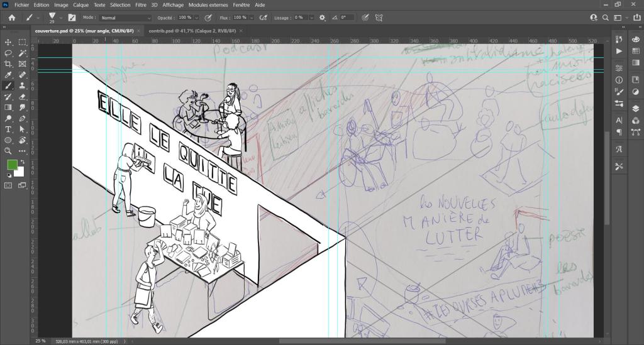This screenshot has width=644, height=345.
Task: Select the Move tool
Action: pos(9,42)
